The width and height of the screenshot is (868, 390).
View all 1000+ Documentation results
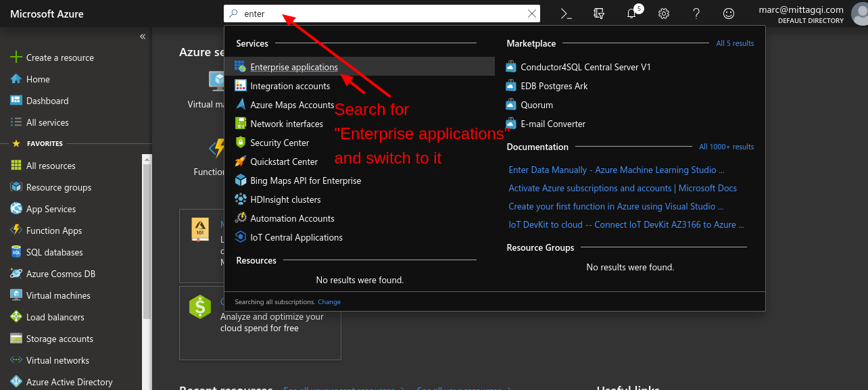(x=727, y=147)
